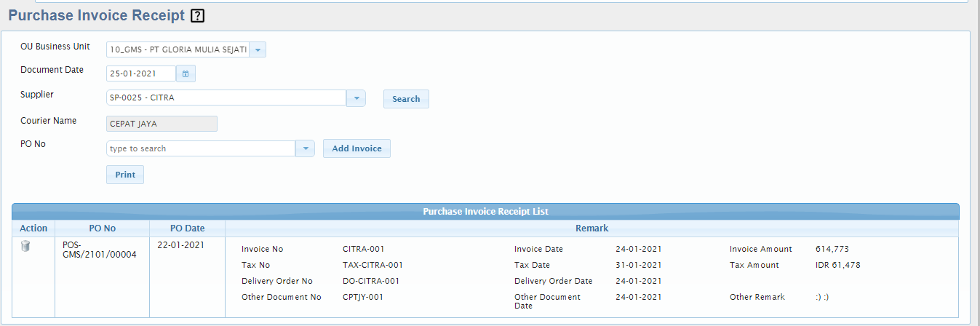Click the Other Document No label
The image size is (980, 326).
pyautogui.click(x=282, y=297)
